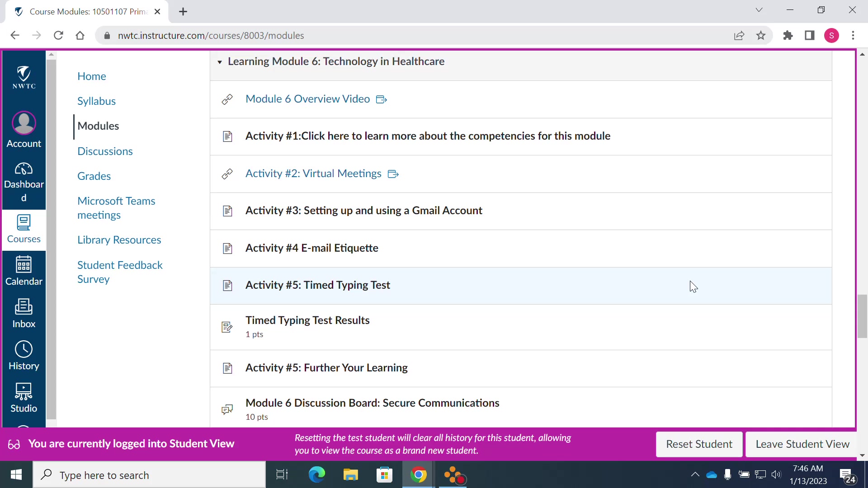Open the Chrome tab search dropdown
Screen dimensions: 868x488
(x=759, y=10)
